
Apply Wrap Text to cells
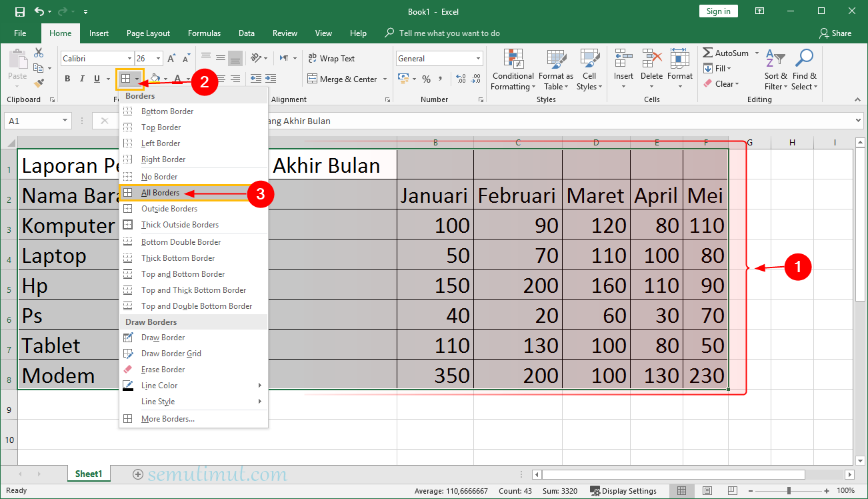(x=331, y=59)
